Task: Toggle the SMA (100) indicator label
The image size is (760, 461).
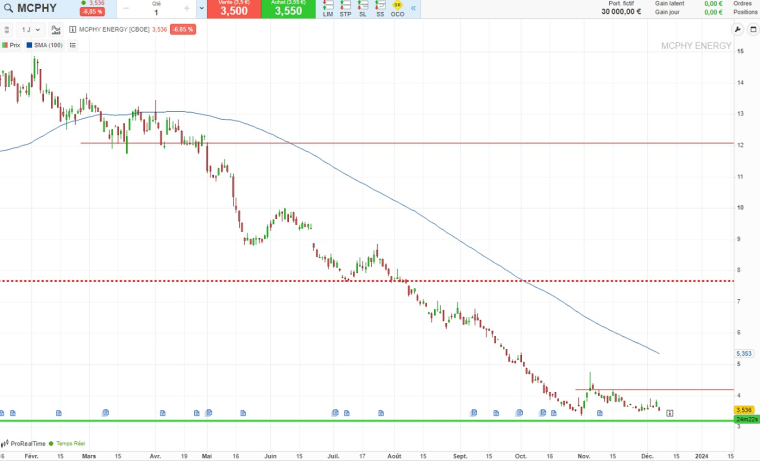Action: 44,45
